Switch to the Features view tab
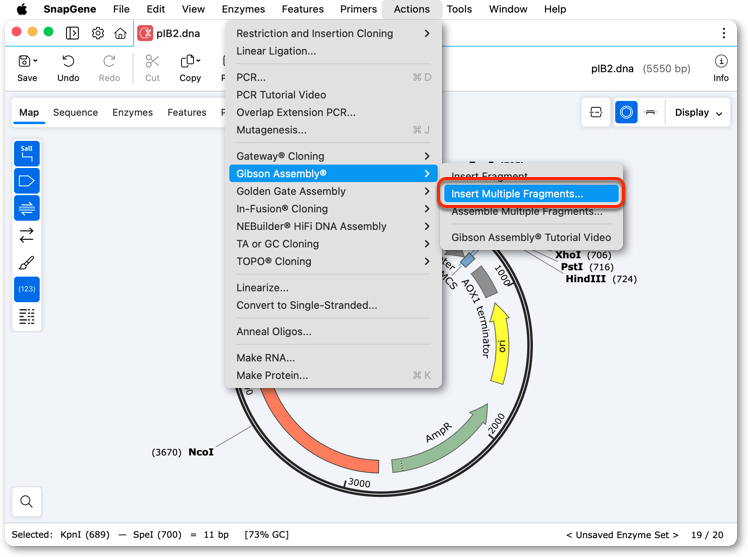Image resolution: width=748 pixels, height=557 pixels. coord(187,113)
